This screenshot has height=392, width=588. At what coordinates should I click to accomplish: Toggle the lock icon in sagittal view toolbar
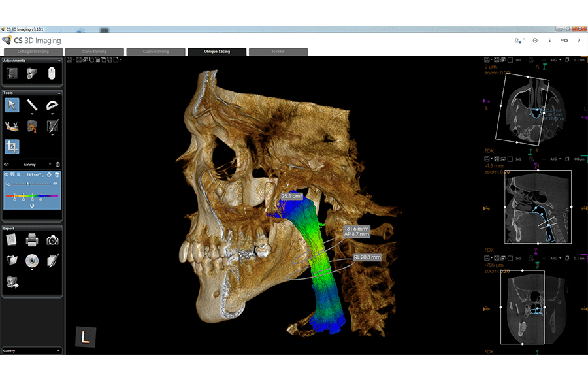531,159
